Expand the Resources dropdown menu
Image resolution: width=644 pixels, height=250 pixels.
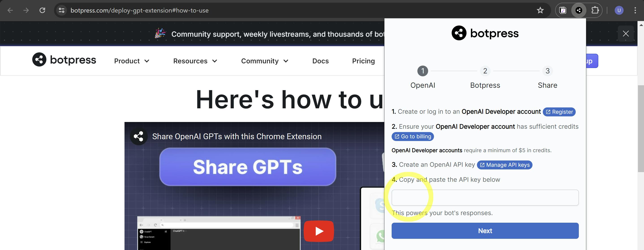[x=195, y=61]
